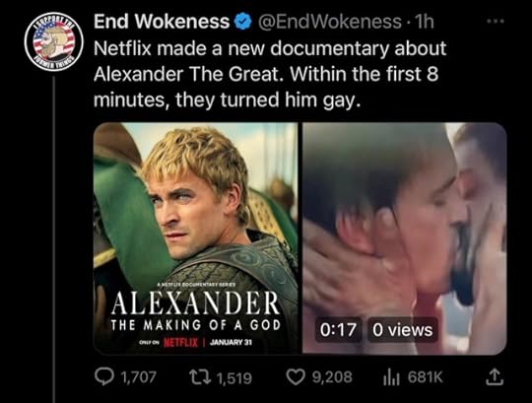Play the 0:17 video clip
The height and width of the screenshot is (403, 532).
pos(405,238)
